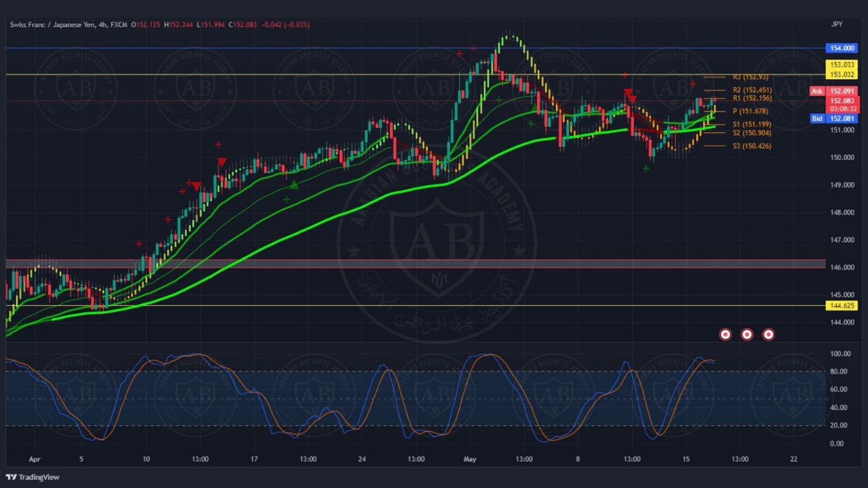Click date 22 on the time axis
868x488 pixels.
tap(793, 459)
